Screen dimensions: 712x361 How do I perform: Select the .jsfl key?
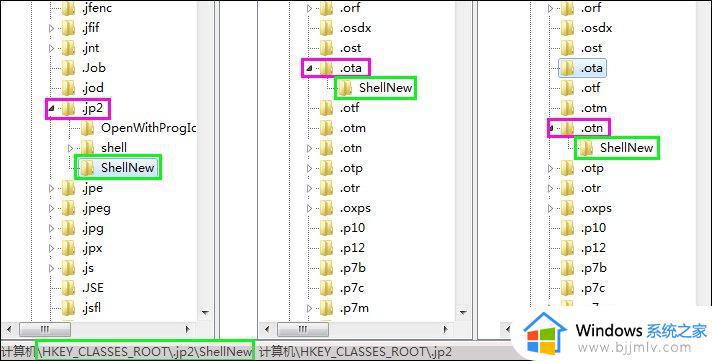click(x=92, y=308)
